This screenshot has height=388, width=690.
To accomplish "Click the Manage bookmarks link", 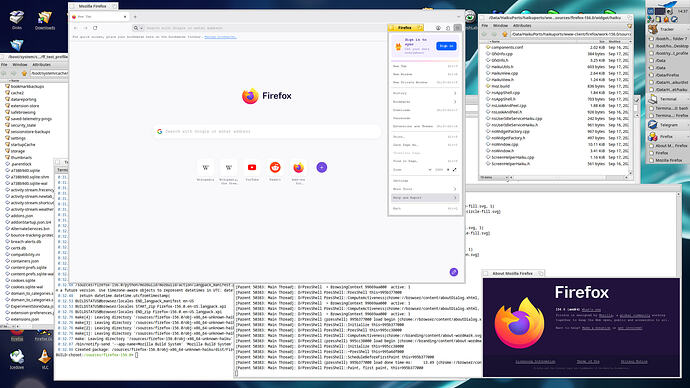I will tap(220, 37).
